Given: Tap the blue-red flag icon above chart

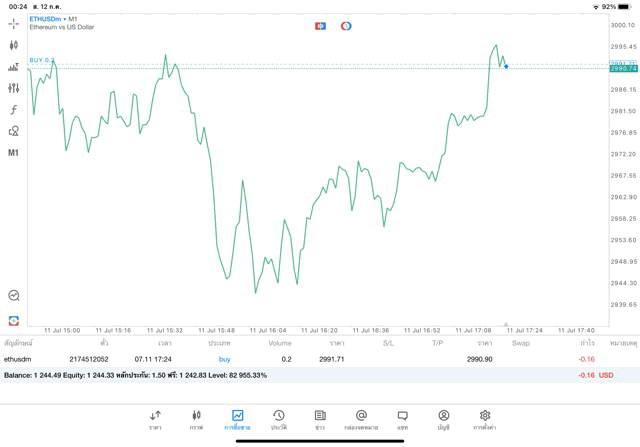Looking at the screenshot, I should pos(320,26).
